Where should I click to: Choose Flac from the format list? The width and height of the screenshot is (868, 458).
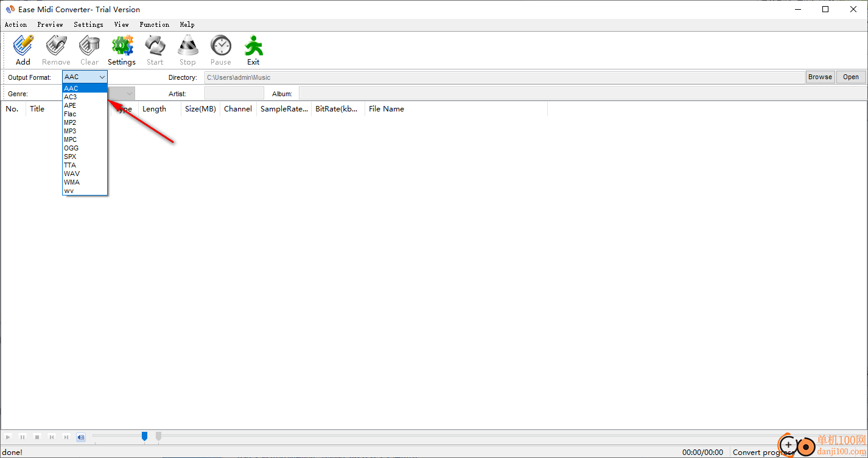pos(85,114)
